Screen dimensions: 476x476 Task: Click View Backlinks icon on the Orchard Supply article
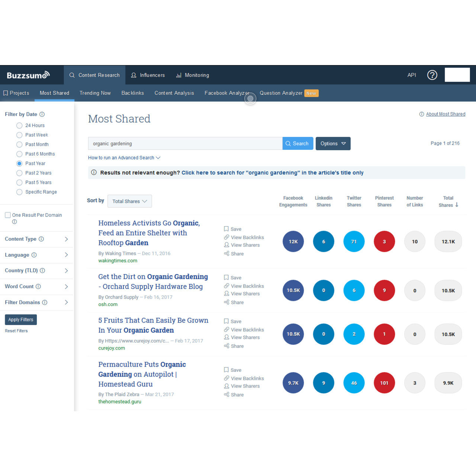point(227,286)
